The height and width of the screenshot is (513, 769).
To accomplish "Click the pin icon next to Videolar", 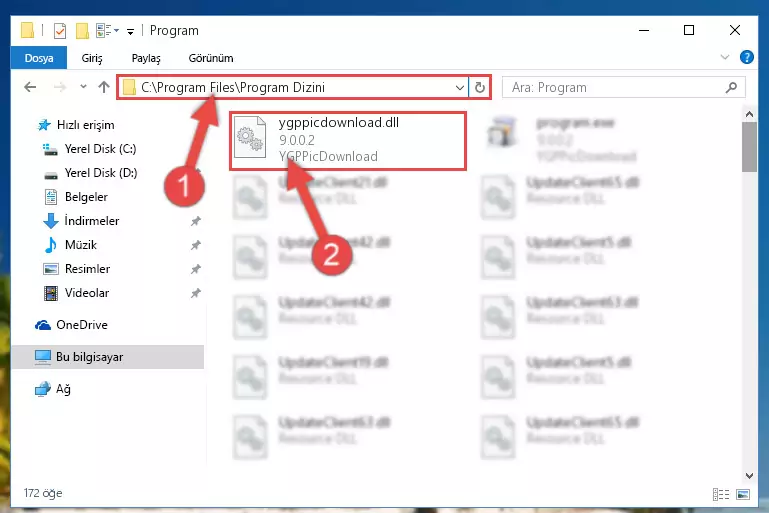I will click(x=196, y=293).
